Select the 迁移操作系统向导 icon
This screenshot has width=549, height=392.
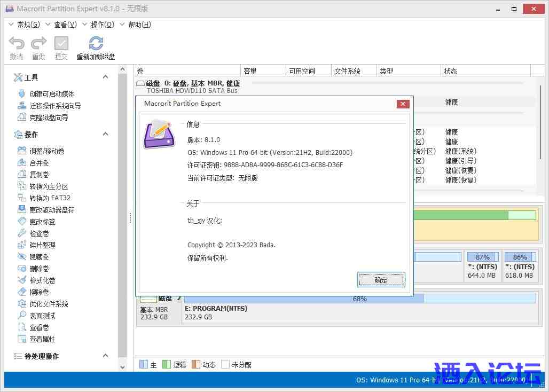[x=22, y=106]
